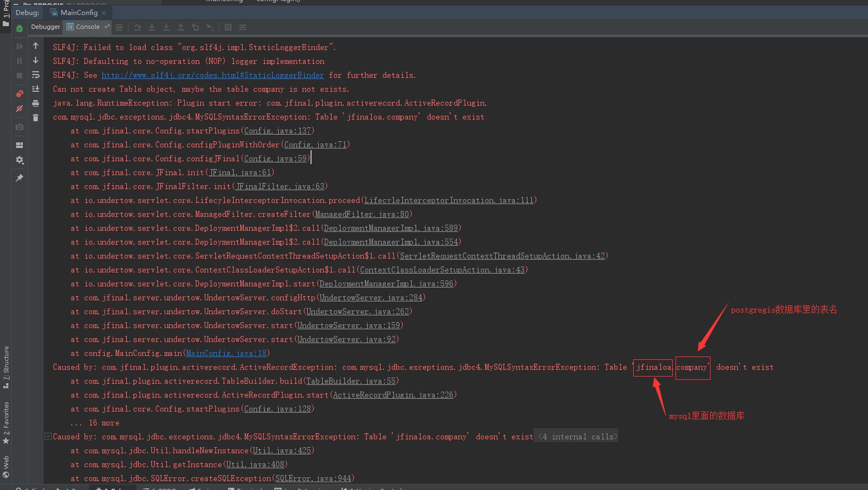
Task: Open DeploymentManagerImpl.java:596 link
Action: pyautogui.click(x=387, y=284)
